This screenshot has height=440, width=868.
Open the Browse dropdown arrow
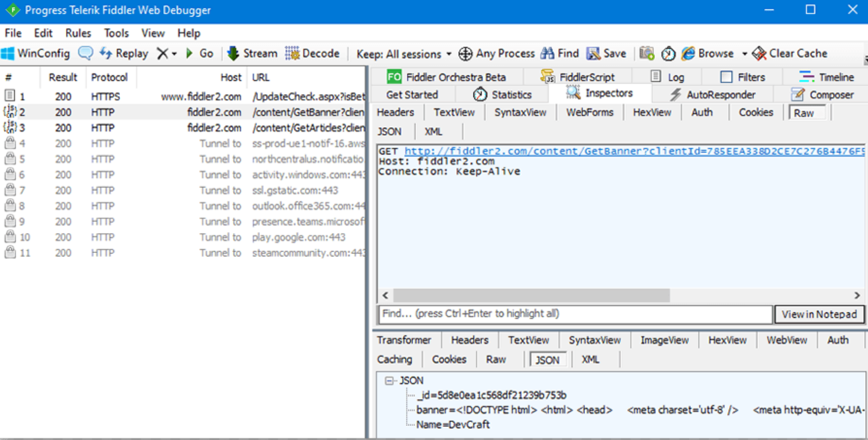coord(744,54)
